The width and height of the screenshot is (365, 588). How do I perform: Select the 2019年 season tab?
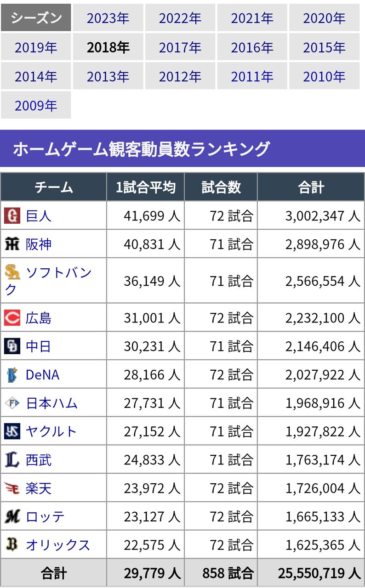pos(36,47)
